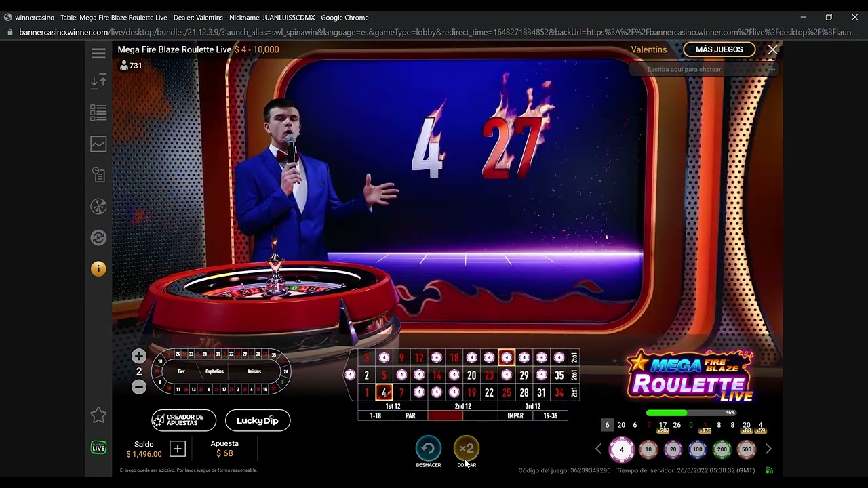Bet on the black color cell
Screen dimensions: 868x488
tap(480, 415)
